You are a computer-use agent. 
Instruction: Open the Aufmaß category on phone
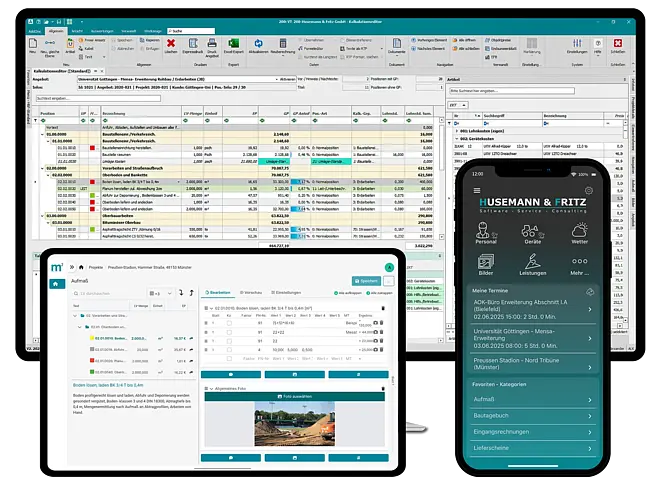[x=532, y=399]
